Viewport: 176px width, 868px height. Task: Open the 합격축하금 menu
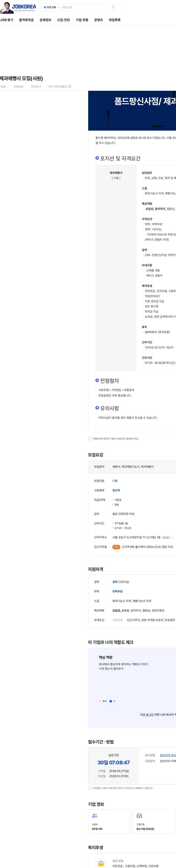(x=26, y=20)
